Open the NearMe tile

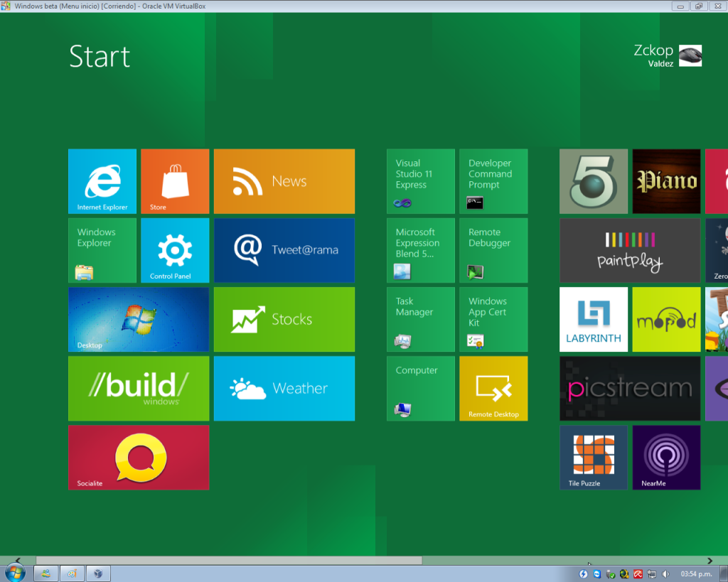click(666, 458)
